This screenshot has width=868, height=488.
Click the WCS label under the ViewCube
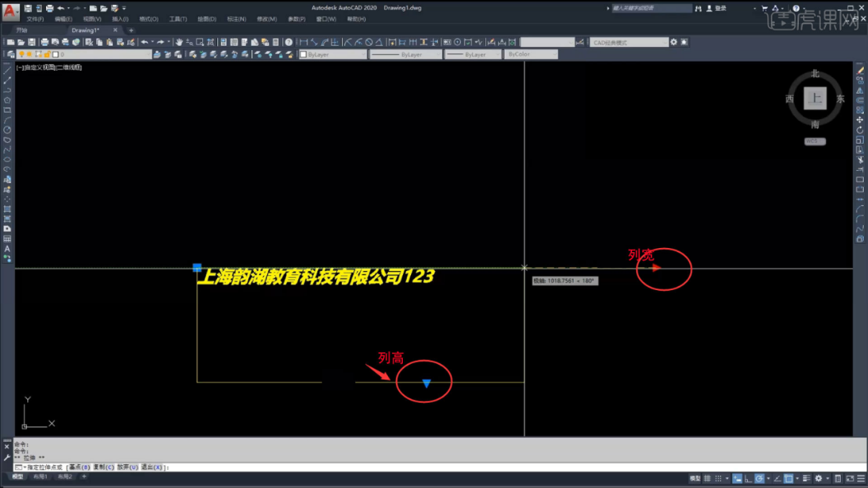click(815, 141)
